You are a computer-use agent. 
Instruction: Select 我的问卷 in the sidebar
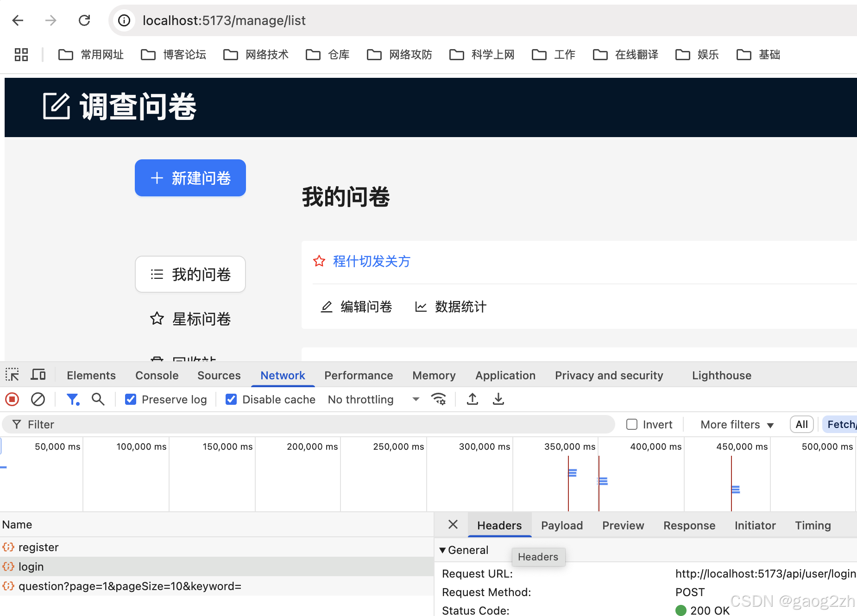pos(190,274)
